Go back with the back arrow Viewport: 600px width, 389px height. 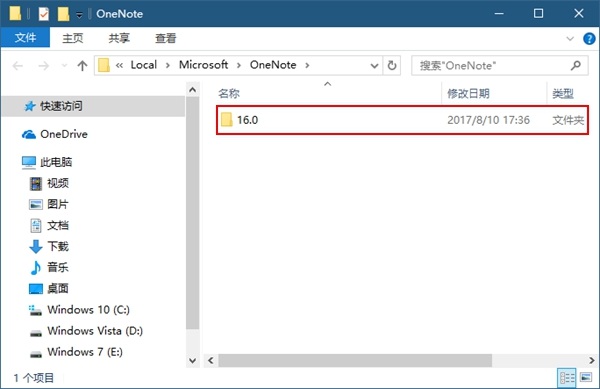tap(18, 66)
